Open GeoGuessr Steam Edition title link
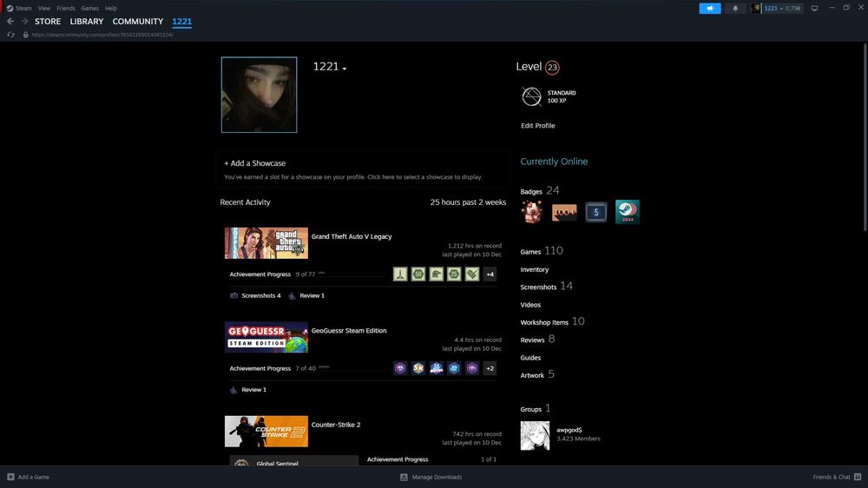This screenshot has height=488, width=868. pyautogui.click(x=349, y=330)
